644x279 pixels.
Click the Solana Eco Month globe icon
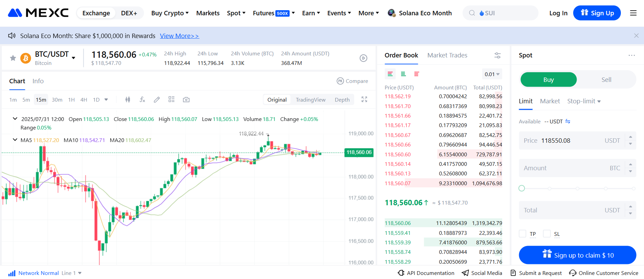[392, 13]
